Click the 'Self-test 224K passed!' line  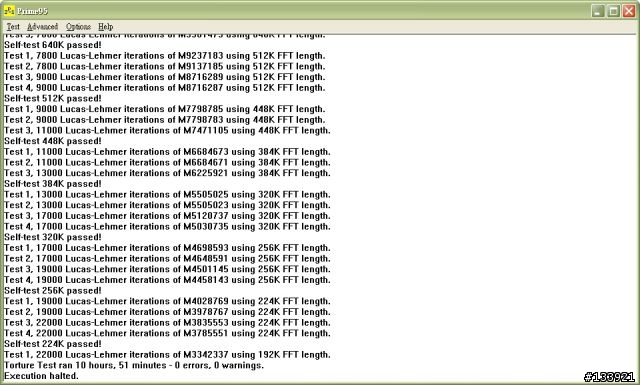click(53, 344)
